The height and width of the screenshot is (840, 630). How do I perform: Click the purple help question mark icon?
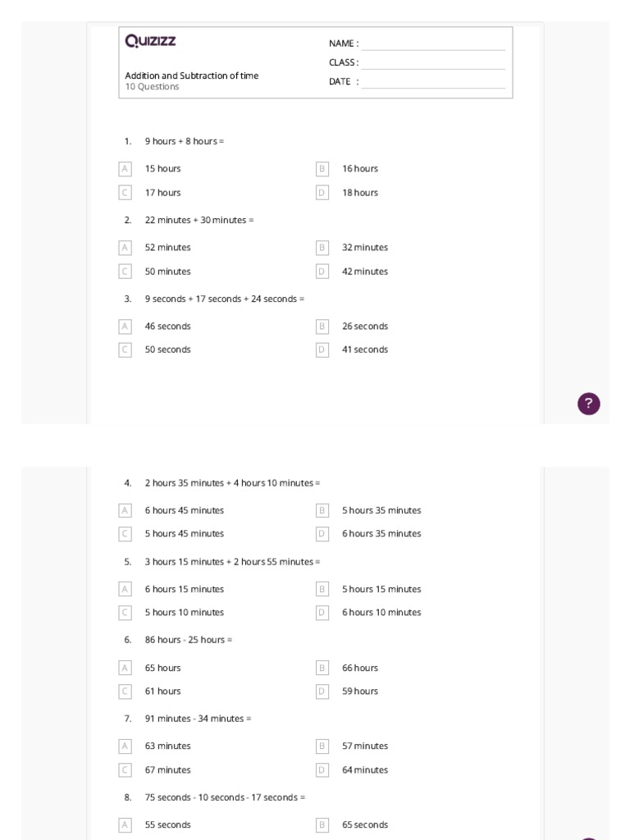588,404
